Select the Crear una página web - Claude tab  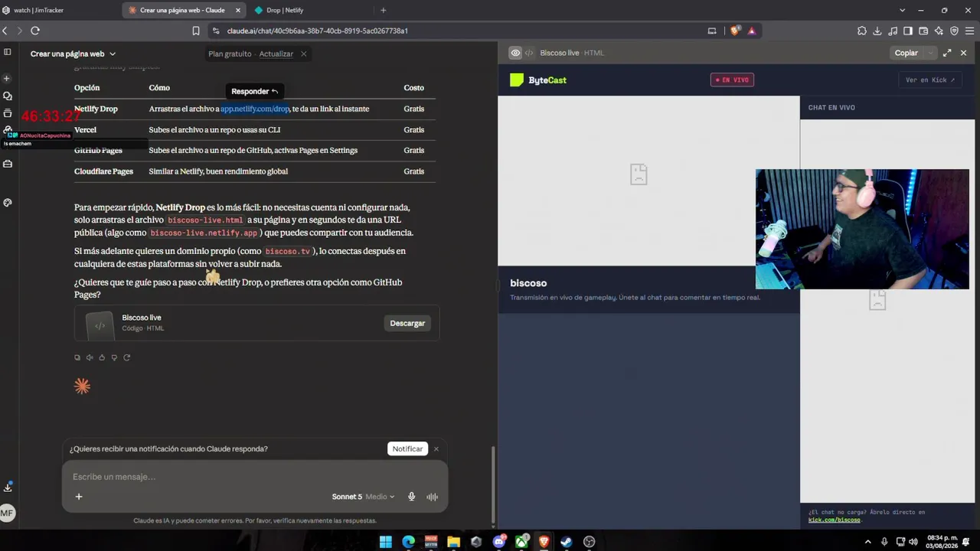(x=182, y=10)
